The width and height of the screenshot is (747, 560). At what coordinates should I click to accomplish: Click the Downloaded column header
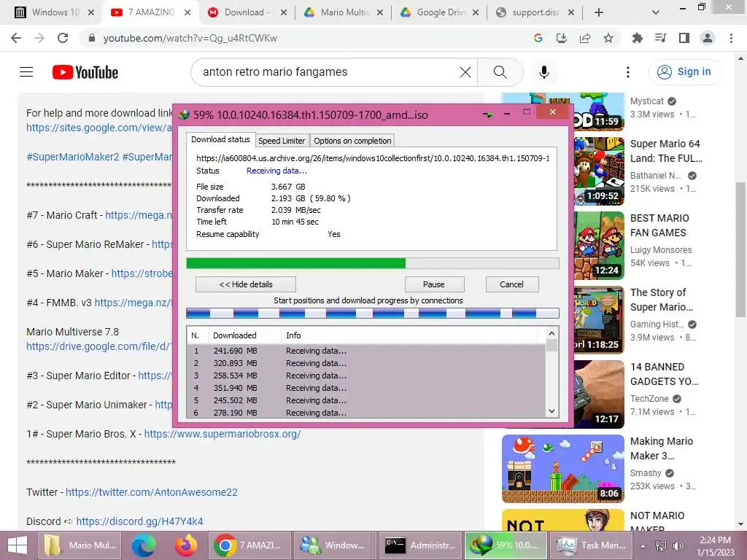(244, 335)
